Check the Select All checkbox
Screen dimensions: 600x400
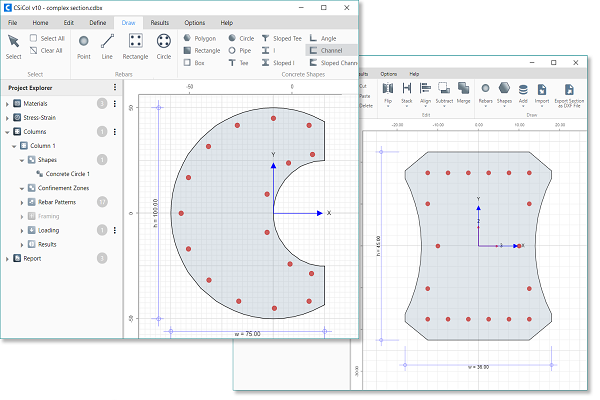tap(34, 38)
